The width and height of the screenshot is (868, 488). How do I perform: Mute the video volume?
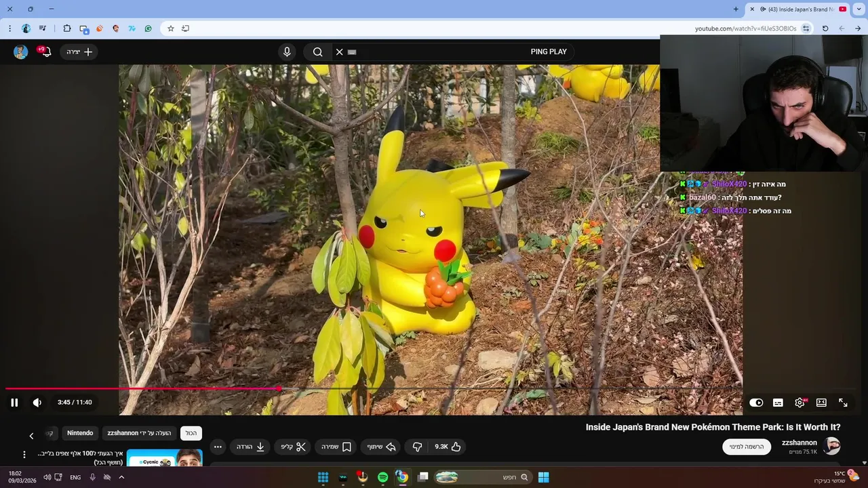click(37, 403)
